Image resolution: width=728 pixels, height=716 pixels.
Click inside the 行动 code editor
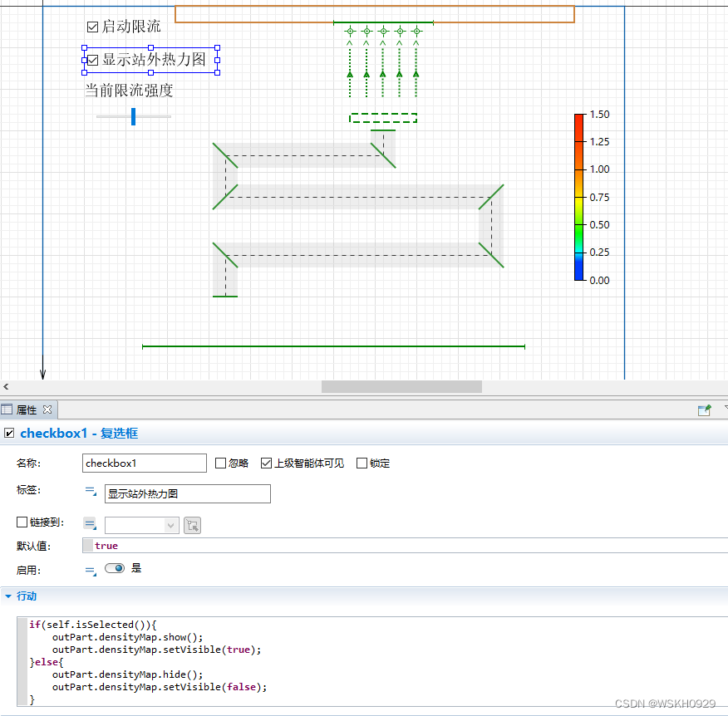pyautogui.click(x=372, y=662)
